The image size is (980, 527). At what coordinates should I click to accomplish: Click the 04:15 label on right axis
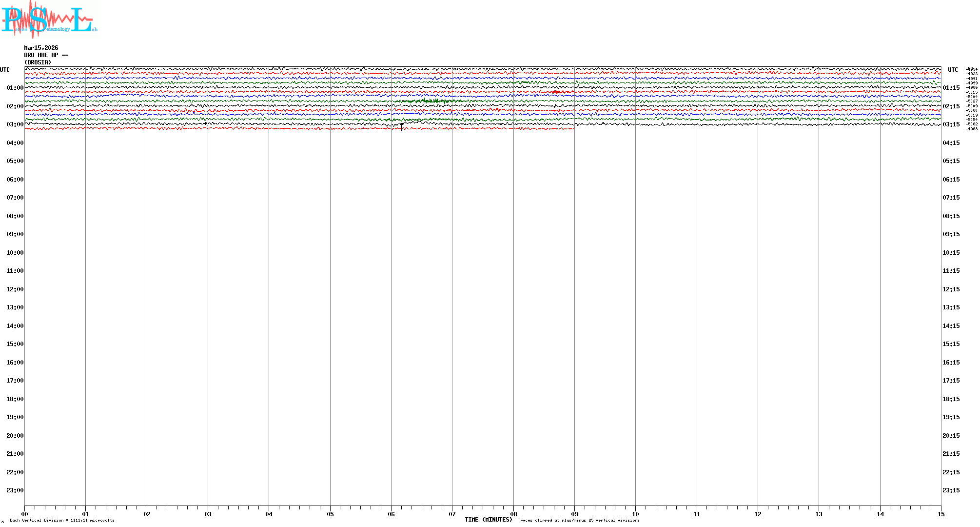tap(951, 143)
